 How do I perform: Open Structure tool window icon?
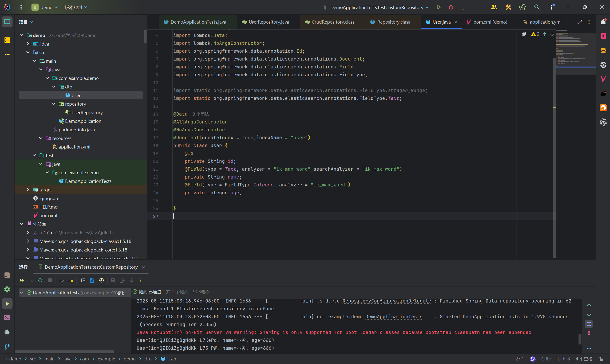(7, 40)
